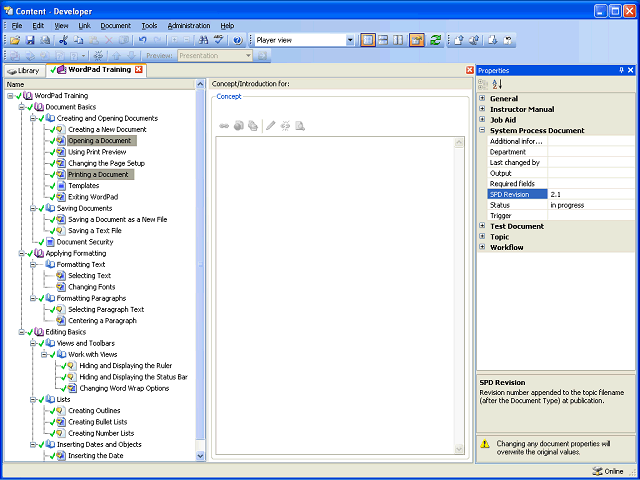Screen dimensions: 640x480
Task: Click the Find binoculars icon
Action: [x=204, y=40]
